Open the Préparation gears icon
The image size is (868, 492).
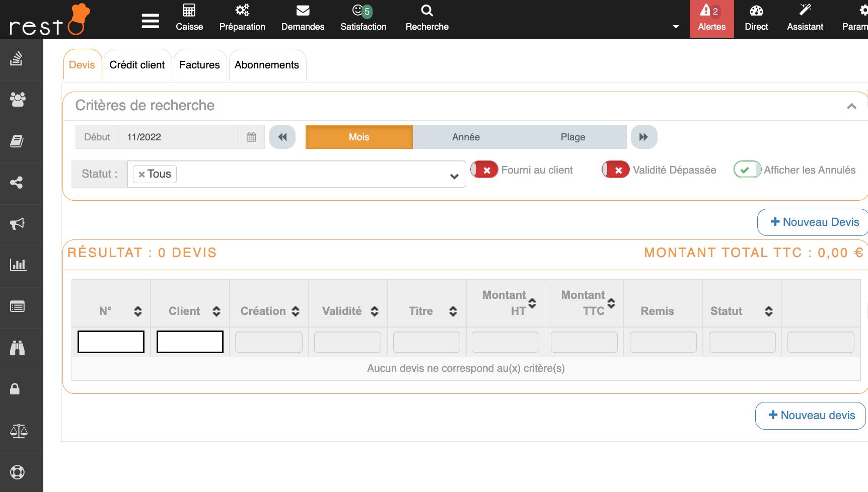coord(242,11)
